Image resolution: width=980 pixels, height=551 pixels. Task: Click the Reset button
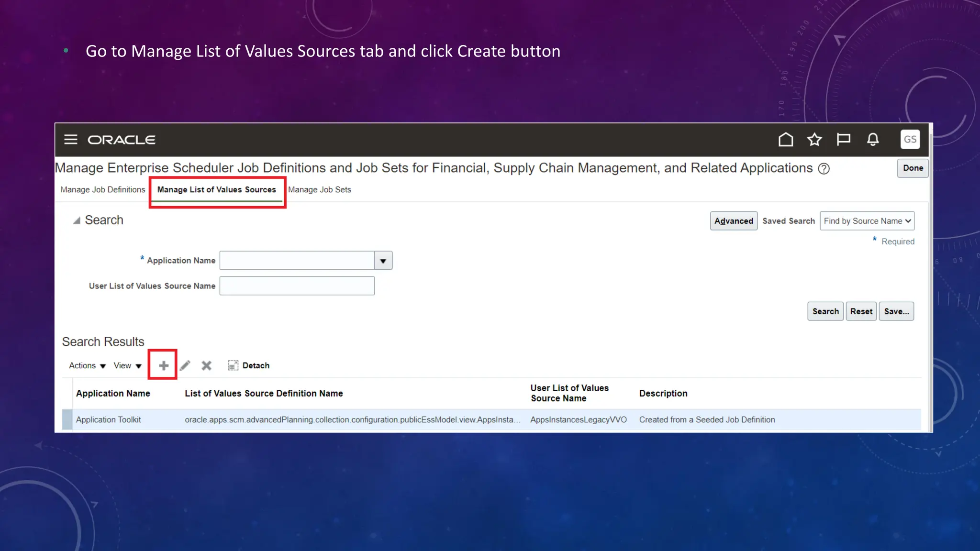pos(861,311)
